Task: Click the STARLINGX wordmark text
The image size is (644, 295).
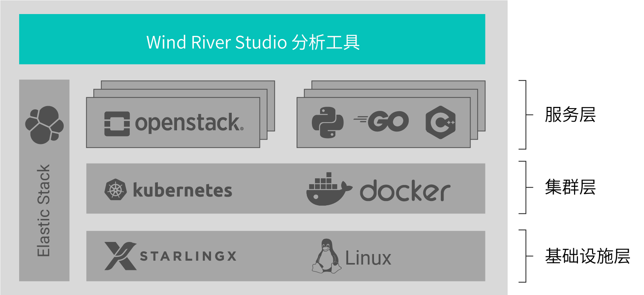Action: click(x=188, y=256)
